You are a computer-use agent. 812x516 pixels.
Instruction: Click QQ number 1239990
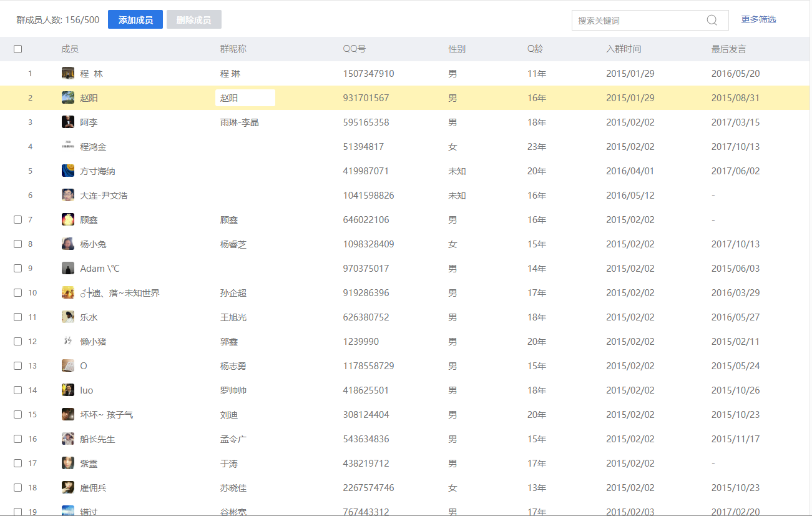361,341
